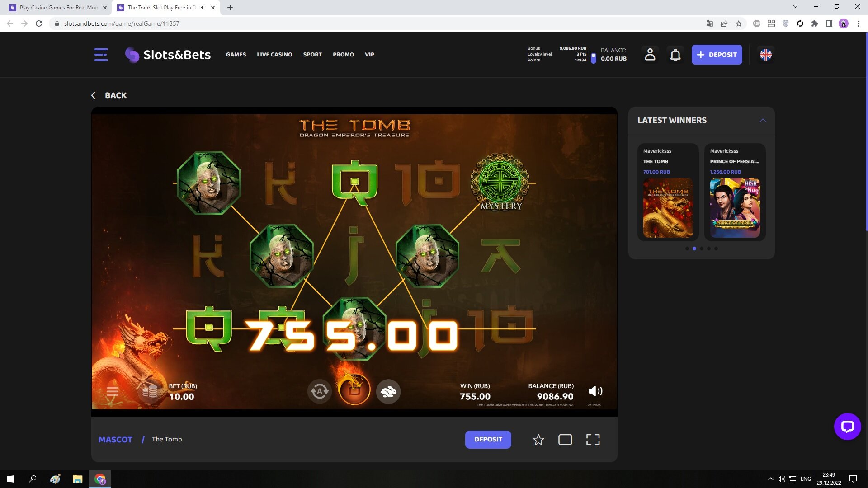Open the Live Casino menu item
Viewport: 868px width, 488px height.
274,55
